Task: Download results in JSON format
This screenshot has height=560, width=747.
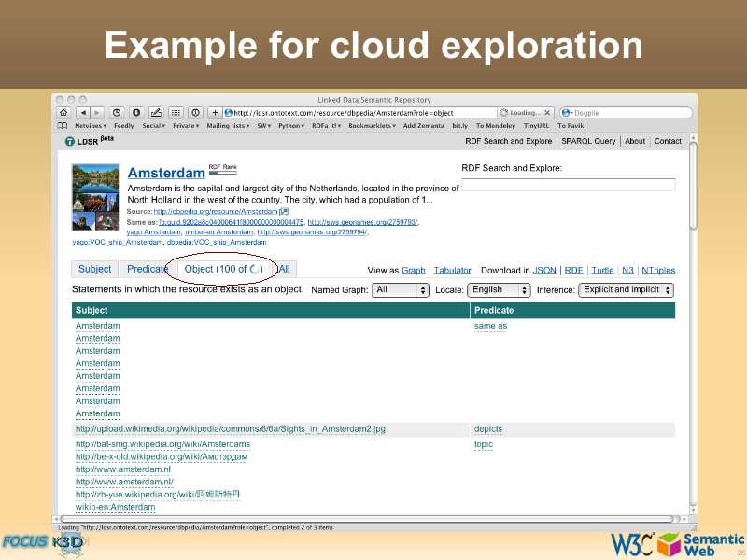Action: coord(546,271)
